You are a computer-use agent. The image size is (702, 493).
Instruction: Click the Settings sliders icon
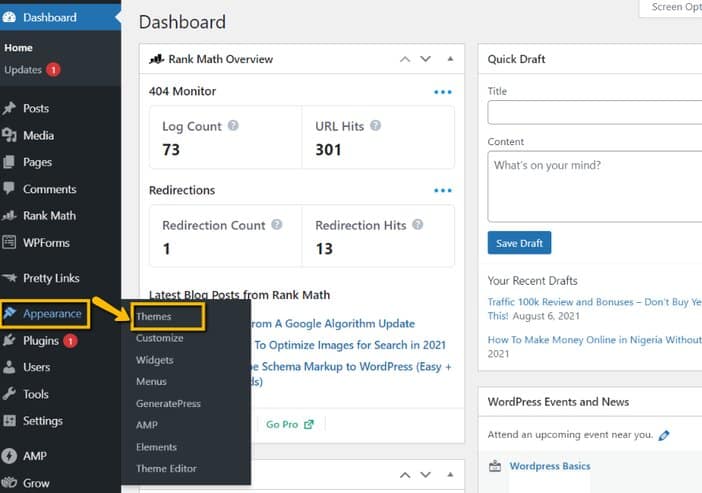tap(9, 421)
